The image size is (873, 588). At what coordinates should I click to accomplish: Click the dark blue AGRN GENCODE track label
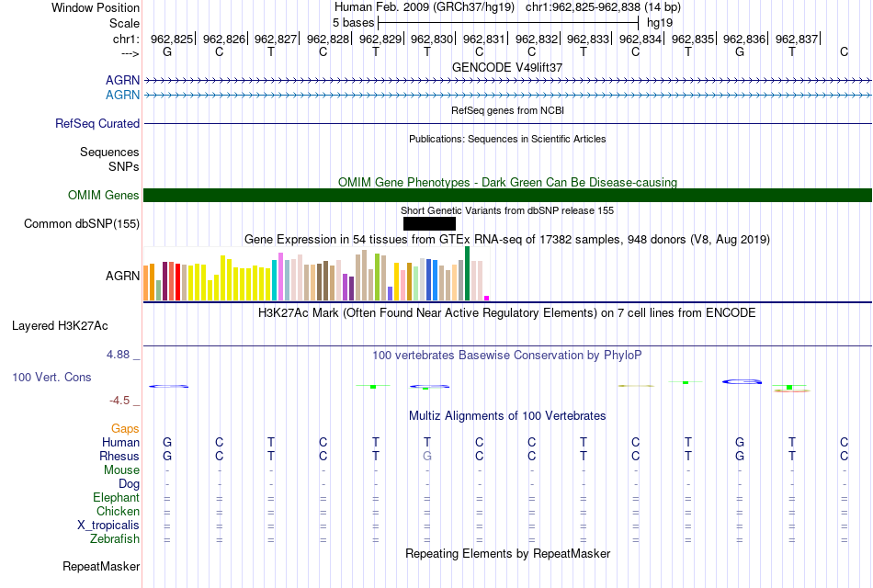pyautogui.click(x=122, y=80)
